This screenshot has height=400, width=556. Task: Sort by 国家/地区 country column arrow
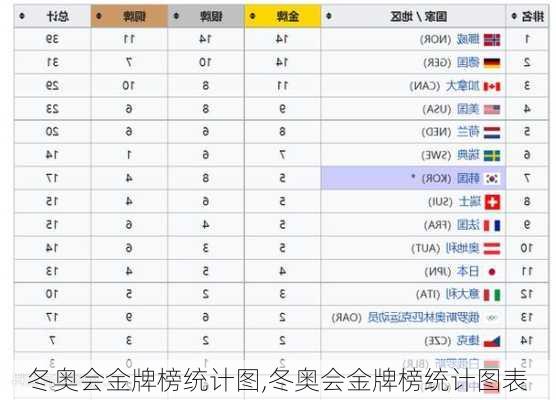click(329, 16)
